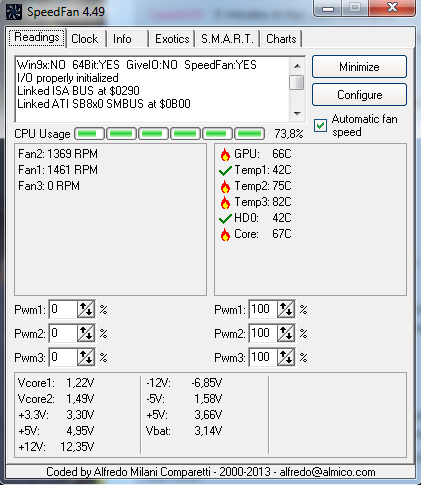Click the CPU usage 73,8% value
The width and height of the screenshot is (421, 485).
(289, 134)
